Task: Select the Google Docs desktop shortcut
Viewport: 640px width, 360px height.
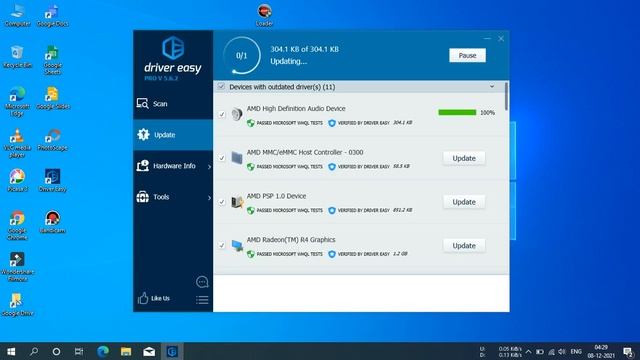Action: (x=52, y=16)
